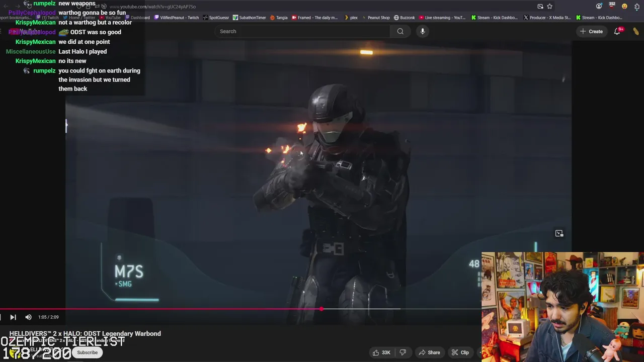644x362 pixels.
Task: Open the SpotGuessr bookmark
Action: click(215, 18)
